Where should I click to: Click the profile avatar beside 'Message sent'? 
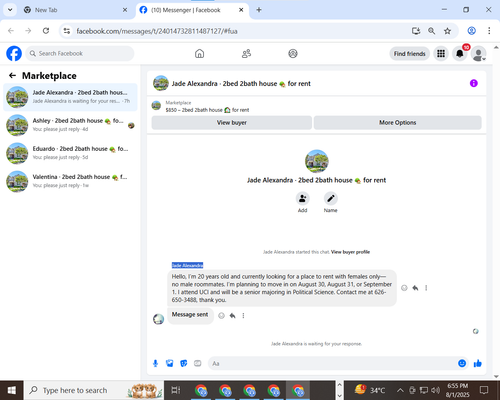(158, 319)
